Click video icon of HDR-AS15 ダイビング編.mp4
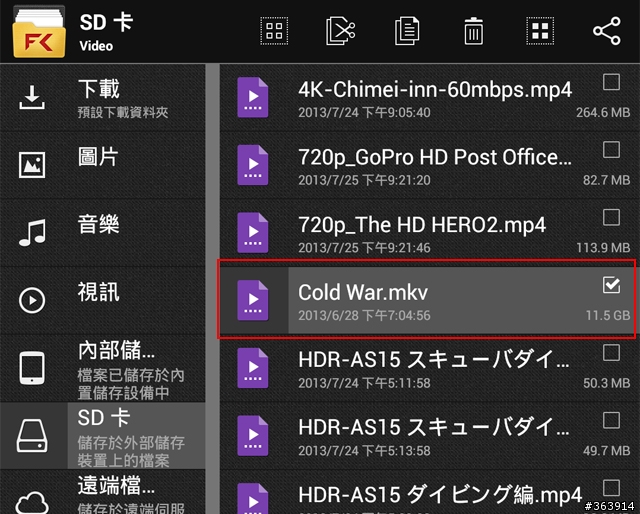640x514 pixels. (x=253, y=498)
